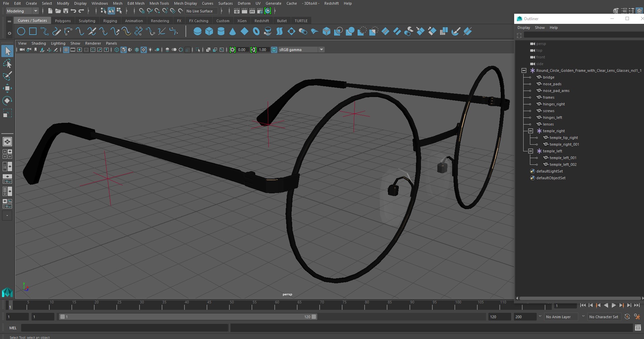The width and height of the screenshot is (644, 339).
Task: Open the viewport Shading menu
Action: (39, 43)
